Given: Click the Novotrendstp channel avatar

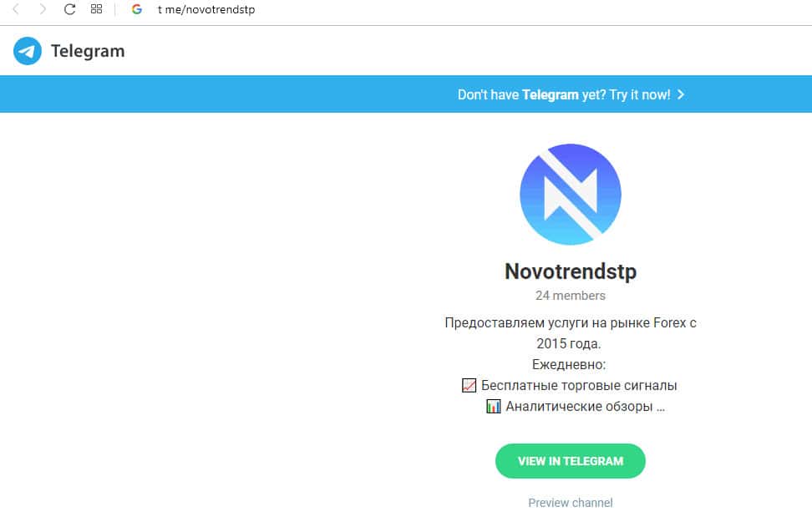Looking at the screenshot, I should point(571,195).
